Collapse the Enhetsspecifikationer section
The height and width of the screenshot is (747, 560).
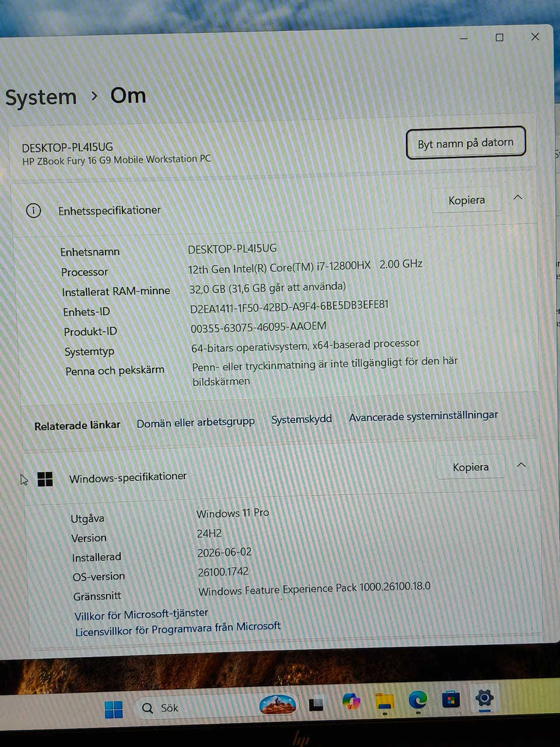click(x=517, y=198)
